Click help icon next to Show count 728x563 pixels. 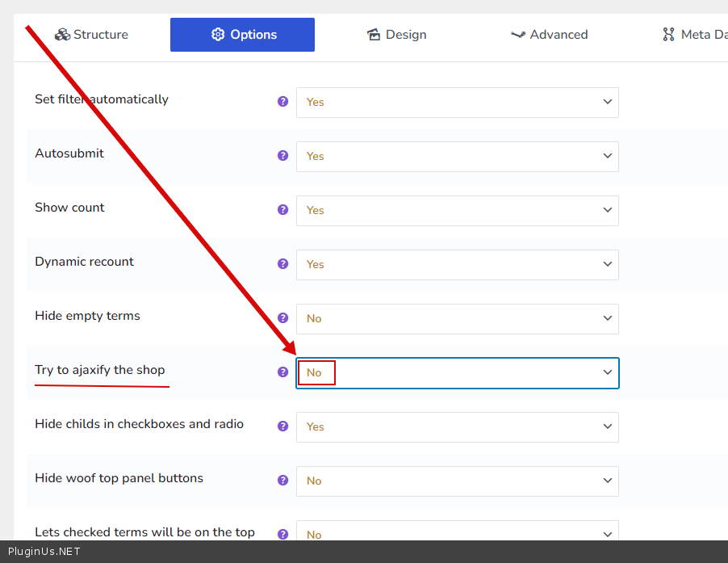coord(282,210)
